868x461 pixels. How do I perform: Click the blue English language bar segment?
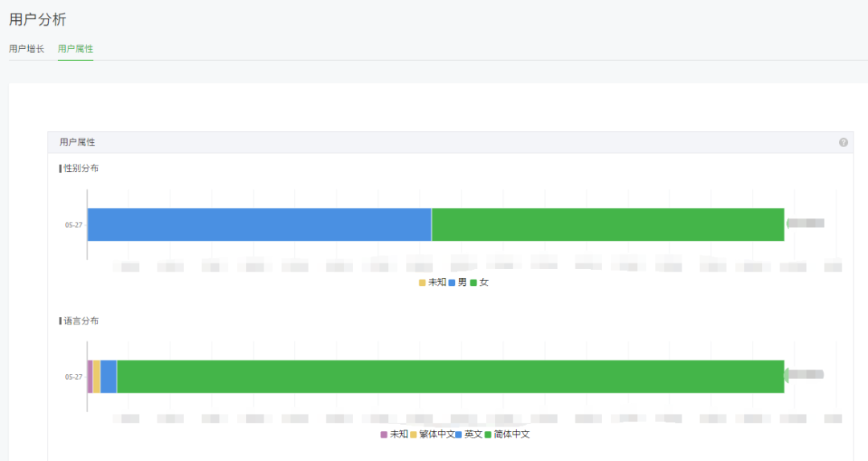108,377
